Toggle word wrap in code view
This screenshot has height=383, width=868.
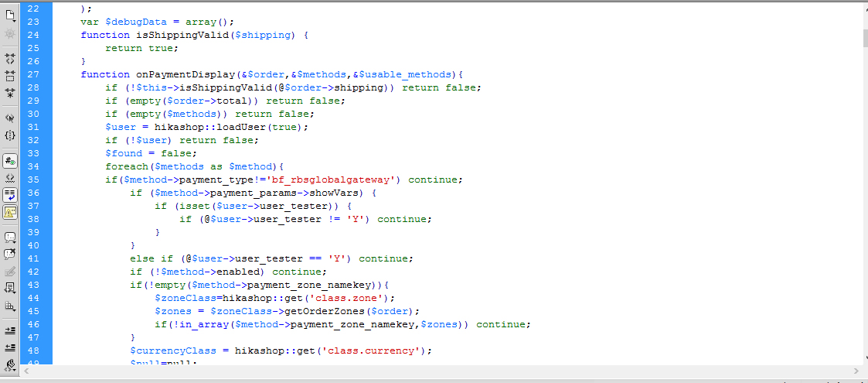[x=10, y=195]
